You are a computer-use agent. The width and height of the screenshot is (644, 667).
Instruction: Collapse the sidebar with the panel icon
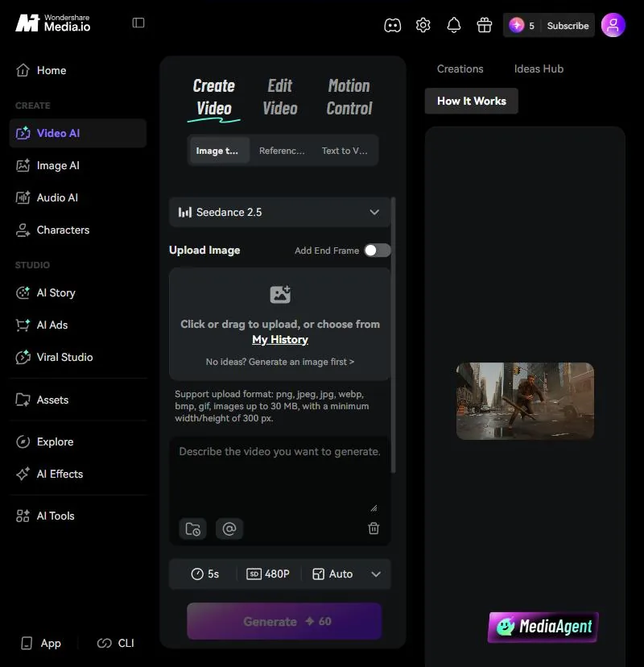coord(138,23)
